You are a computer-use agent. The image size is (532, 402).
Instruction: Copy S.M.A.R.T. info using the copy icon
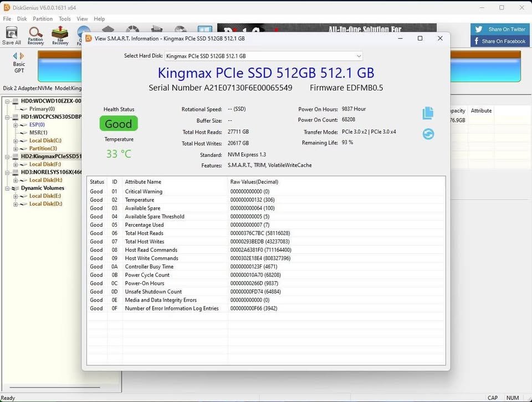428,113
